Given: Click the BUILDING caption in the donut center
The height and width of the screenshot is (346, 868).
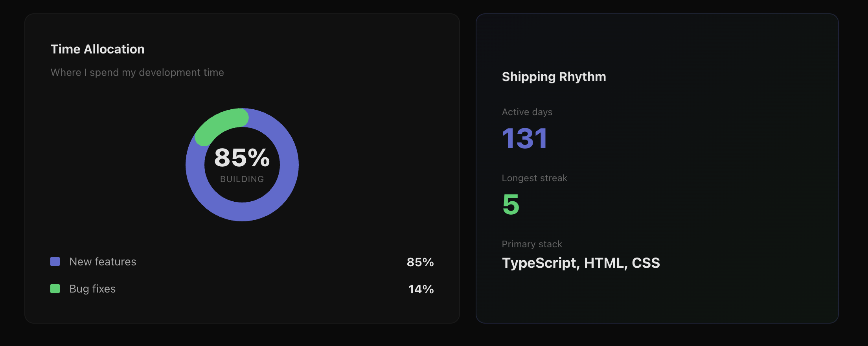Looking at the screenshot, I should click(x=241, y=178).
